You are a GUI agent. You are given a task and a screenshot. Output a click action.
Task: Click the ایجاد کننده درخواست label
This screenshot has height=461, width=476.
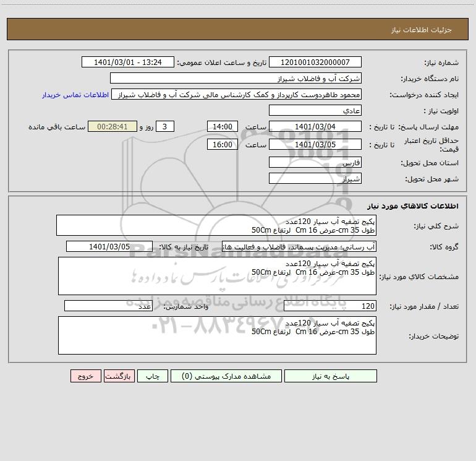pos(424,95)
